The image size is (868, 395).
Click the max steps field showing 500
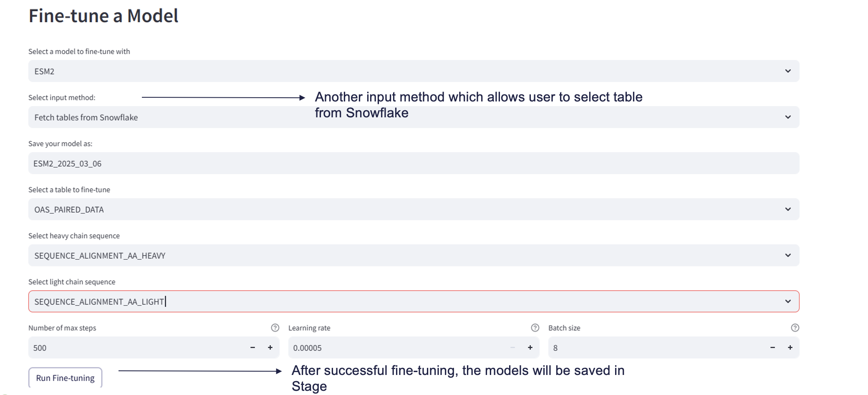tap(138, 348)
